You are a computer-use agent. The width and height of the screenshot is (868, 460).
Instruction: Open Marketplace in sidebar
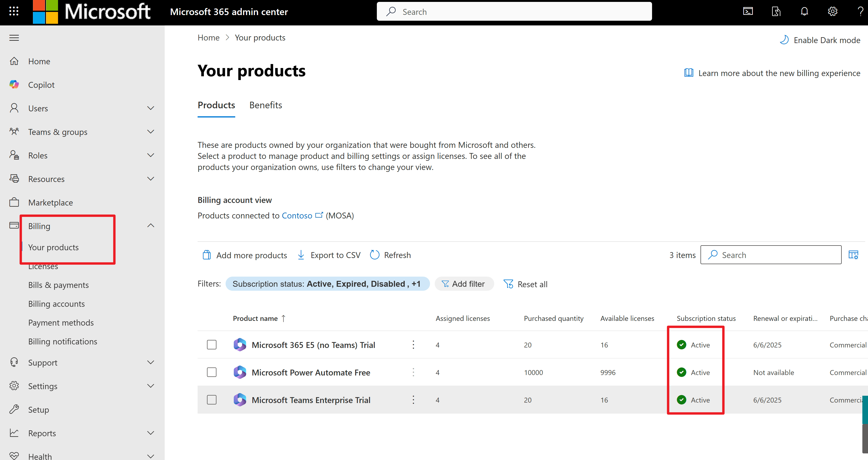(x=51, y=203)
